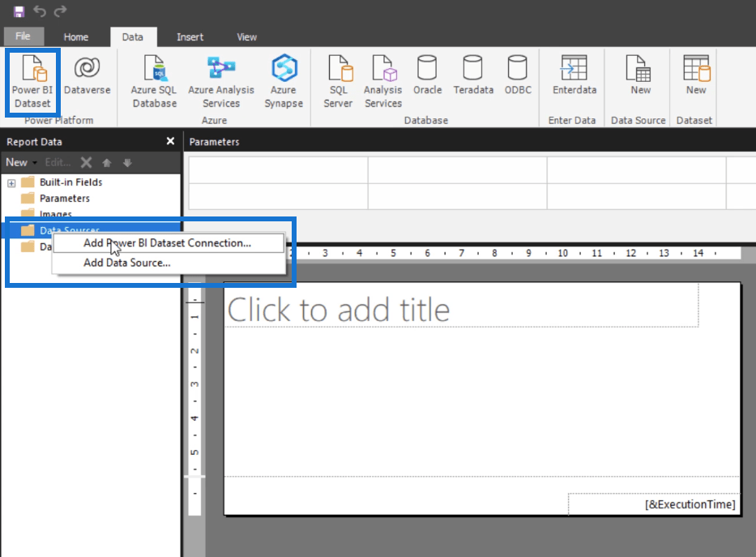756x557 pixels.
Task: Select the Data ribbon tab
Action: [132, 36]
